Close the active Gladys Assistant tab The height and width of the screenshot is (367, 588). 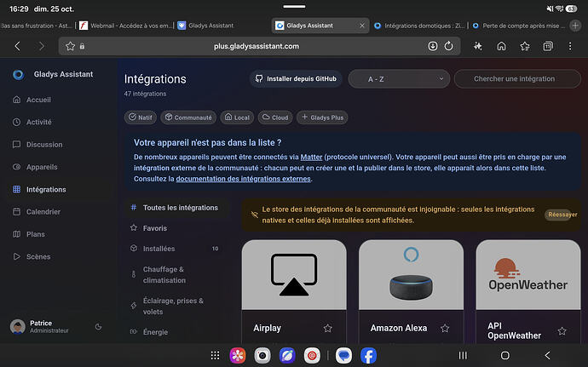pos(362,26)
